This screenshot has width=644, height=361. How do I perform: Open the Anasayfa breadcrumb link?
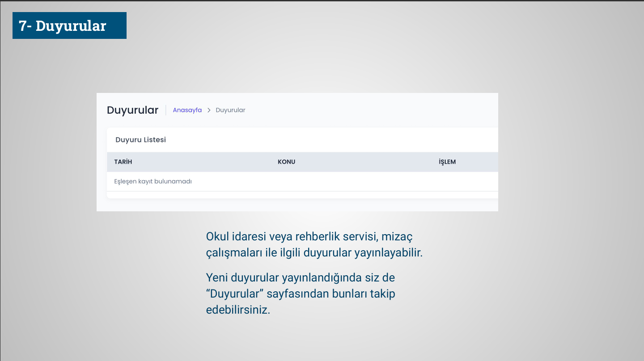(187, 110)
